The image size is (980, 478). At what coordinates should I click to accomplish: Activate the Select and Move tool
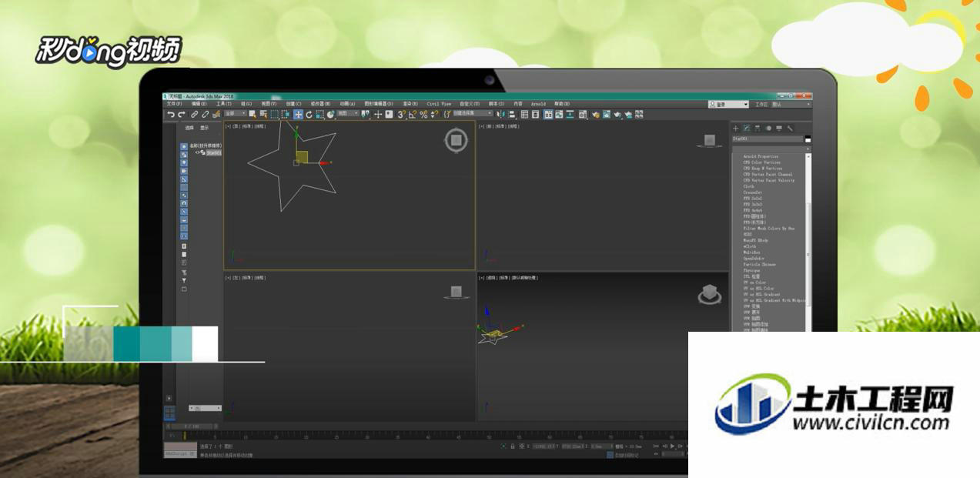[x=298, y=114]
